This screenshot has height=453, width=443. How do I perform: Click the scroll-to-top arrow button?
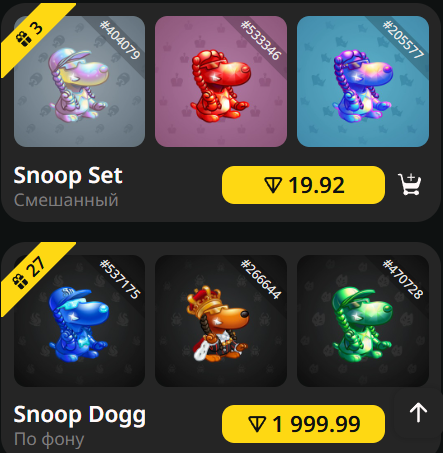coord(418,413)
